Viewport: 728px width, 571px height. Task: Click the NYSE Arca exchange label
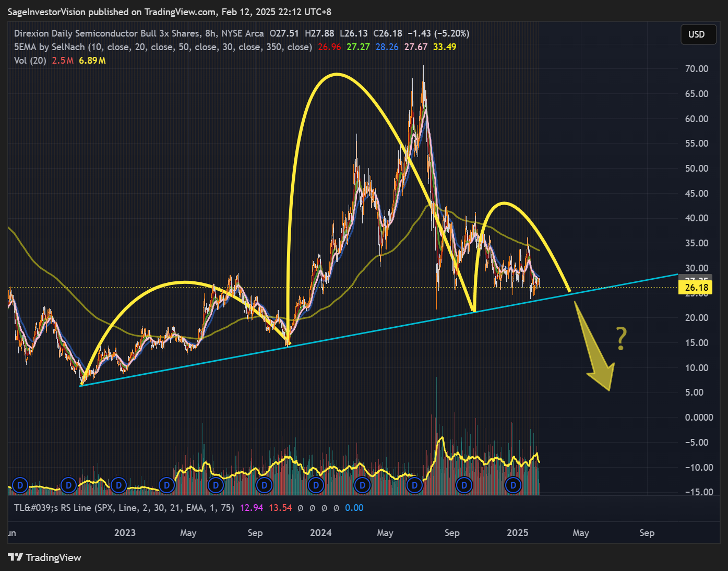click(x=243, y=33)
